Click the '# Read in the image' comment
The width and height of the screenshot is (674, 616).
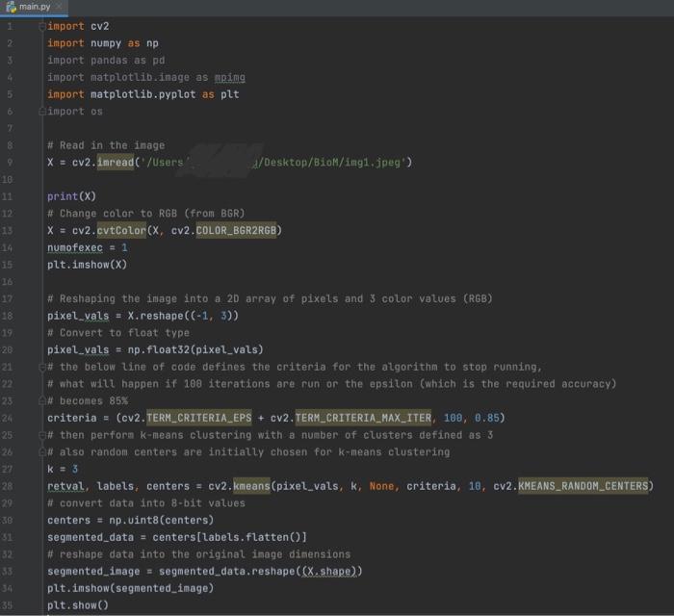(x=106, y=145)
